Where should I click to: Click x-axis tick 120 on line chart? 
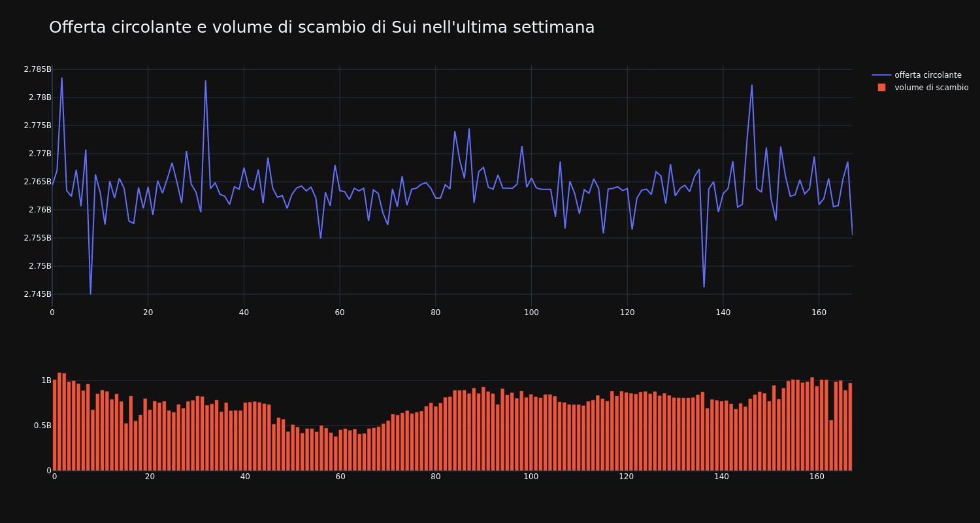click(x=627, y=312)
